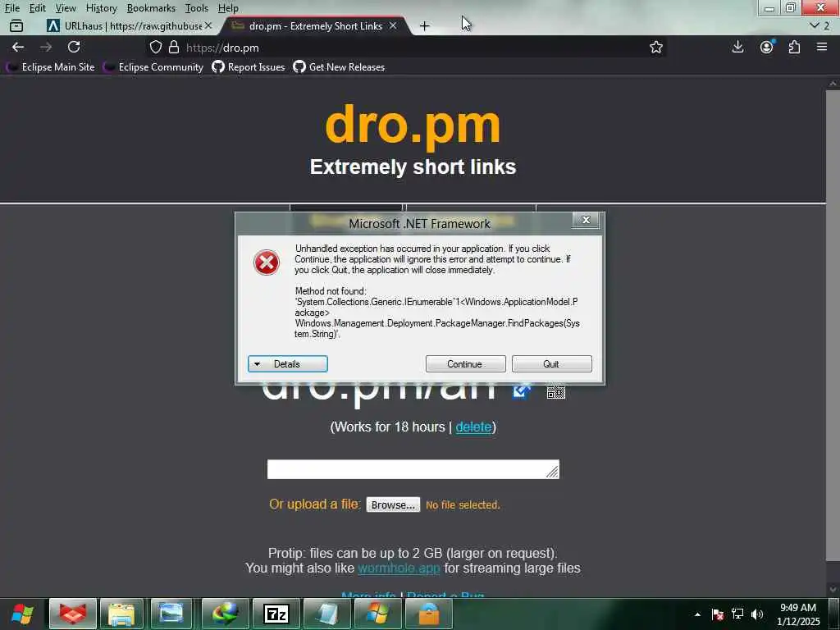The height and width of the screenshot is (630, 840).
Task: Open the Extensions puzzle icon
Action: coord(794,47)
